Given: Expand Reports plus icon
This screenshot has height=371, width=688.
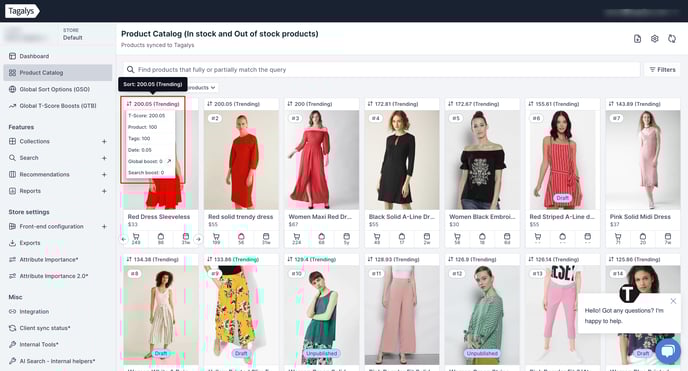Looking at the screenshot, I should [104, 191].
